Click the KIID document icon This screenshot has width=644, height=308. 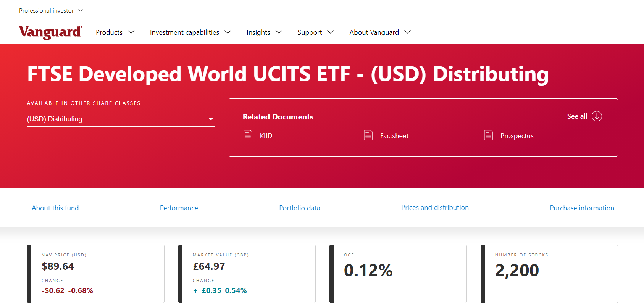click(248, 135)
